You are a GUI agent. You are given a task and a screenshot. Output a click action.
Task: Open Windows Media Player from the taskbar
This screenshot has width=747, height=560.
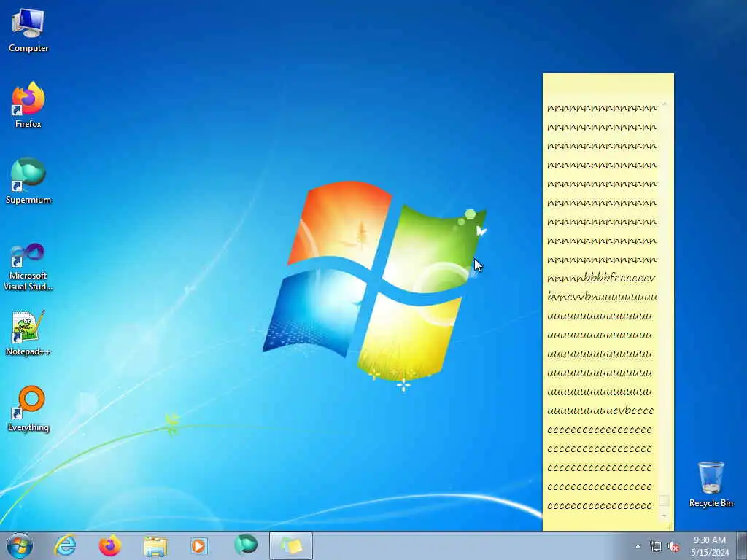point(199,545)
